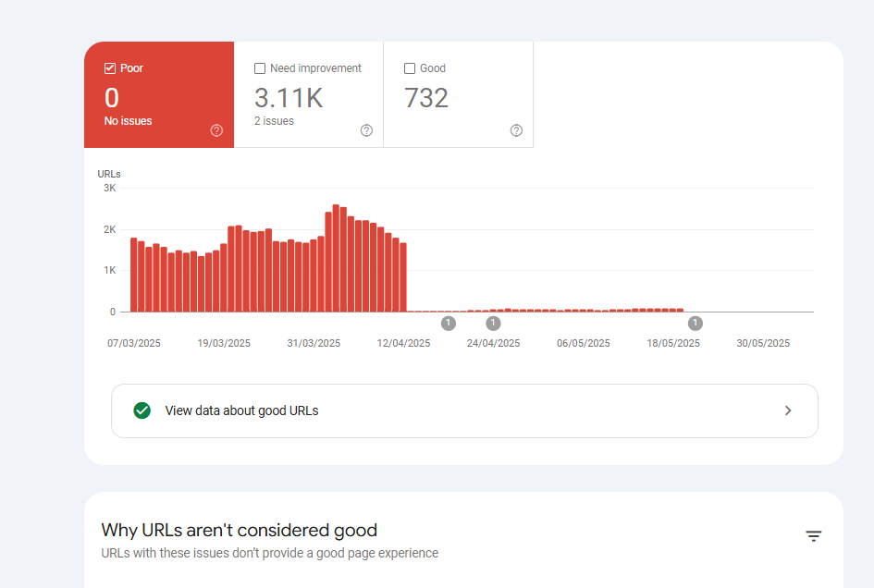
Task: Select the Poor card's 0 count
Action: pyautogui.click(x=112, y=98)
